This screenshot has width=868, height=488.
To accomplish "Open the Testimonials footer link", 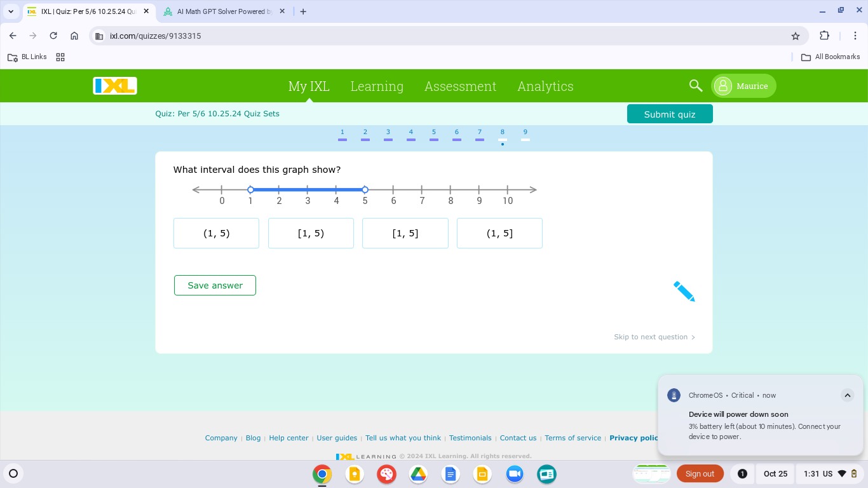I will click(470, 438).
